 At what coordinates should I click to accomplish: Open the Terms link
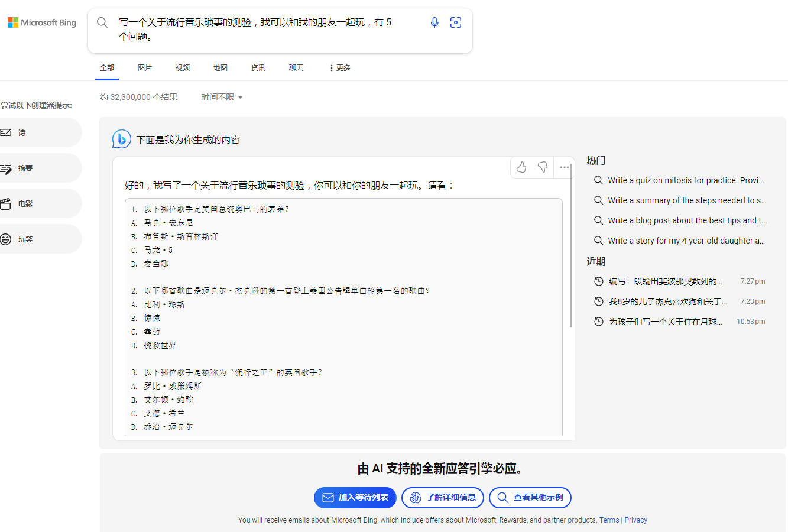tap(609, 520)
